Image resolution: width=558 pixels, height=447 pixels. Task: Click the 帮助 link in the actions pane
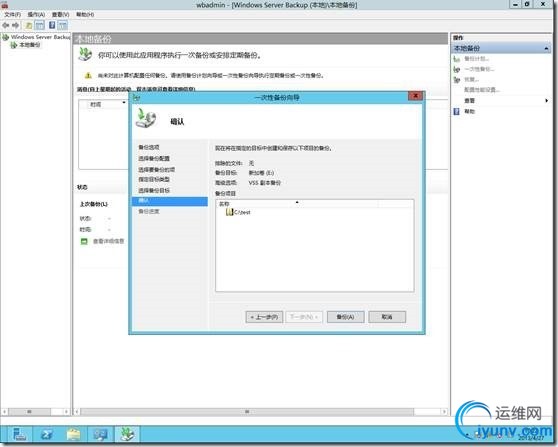pos(469,111)
